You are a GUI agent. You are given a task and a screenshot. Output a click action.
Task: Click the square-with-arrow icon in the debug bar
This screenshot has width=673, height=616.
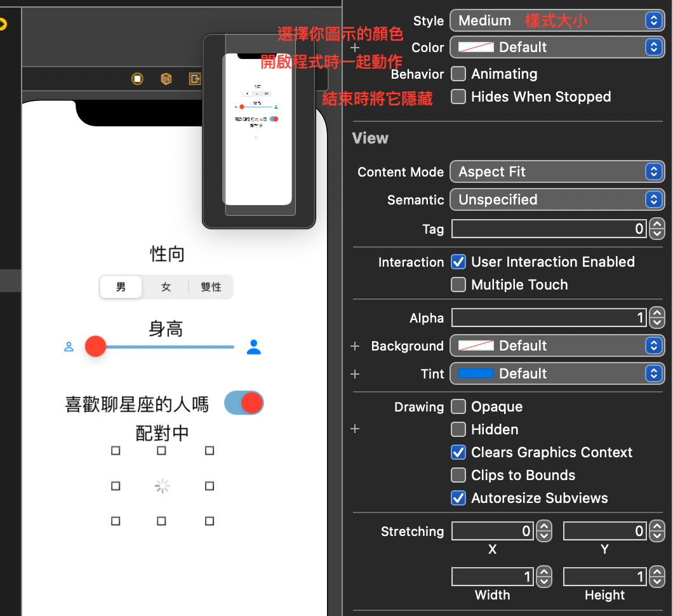pos(194,79)
